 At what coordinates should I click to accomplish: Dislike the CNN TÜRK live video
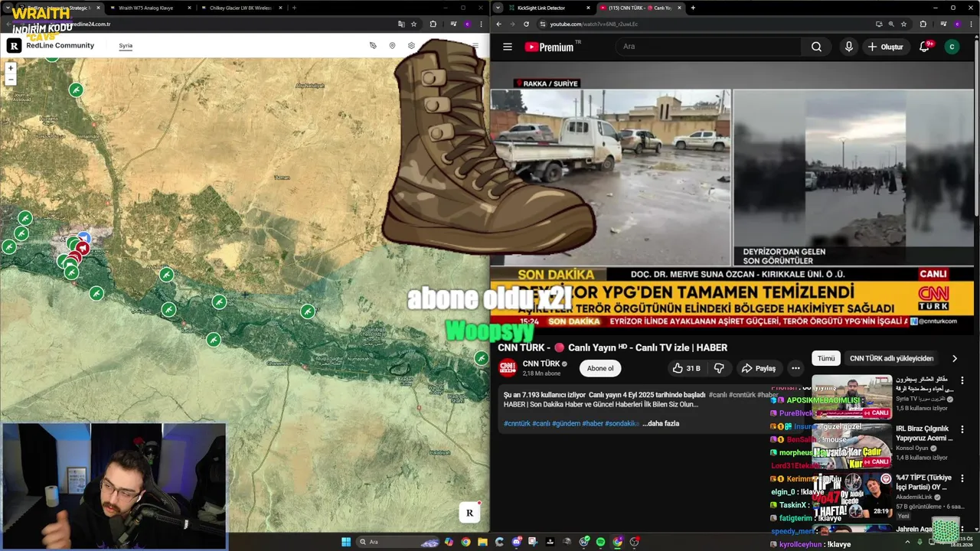point(718,368)
